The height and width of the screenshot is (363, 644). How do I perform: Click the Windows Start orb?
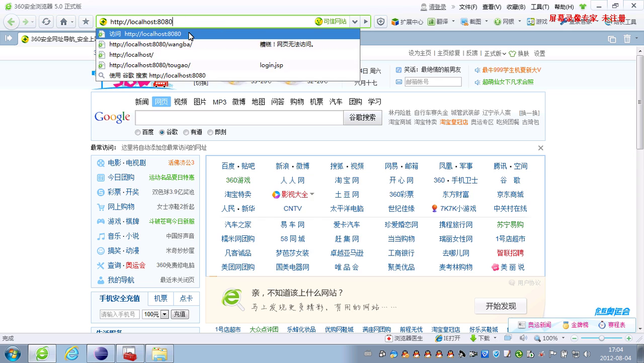12,353
